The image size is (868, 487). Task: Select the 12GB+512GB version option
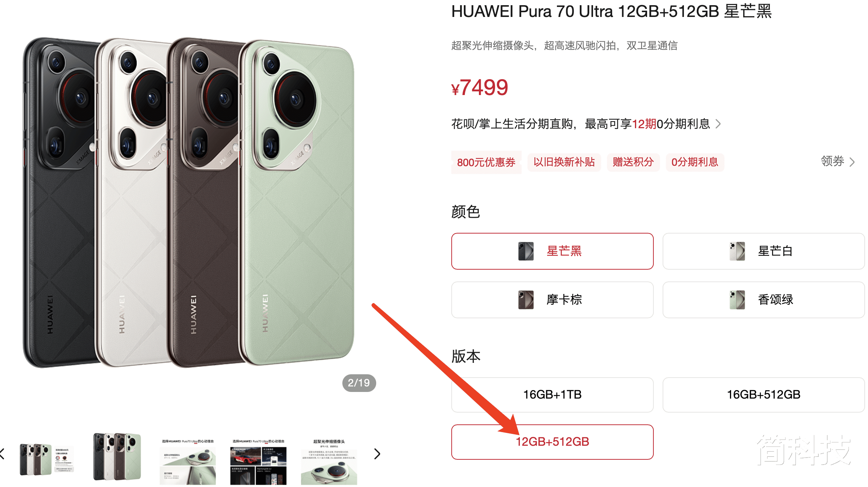[x=552, y=442]
